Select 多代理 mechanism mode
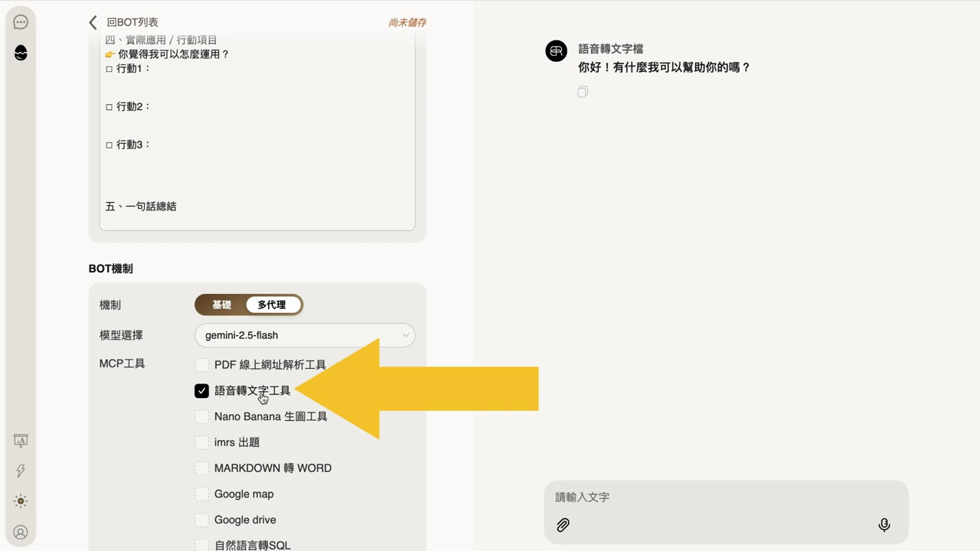This screenshot has width=980, height=551. click(x=272, y=305)
